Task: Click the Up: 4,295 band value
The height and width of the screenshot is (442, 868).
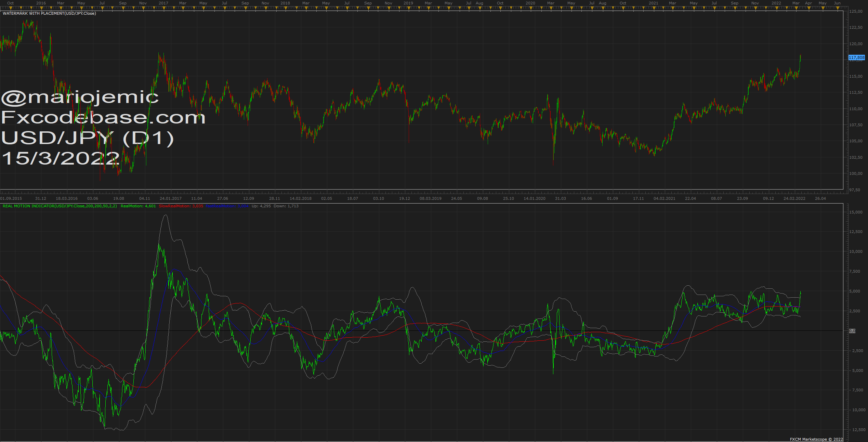Action: click(261, 206)
